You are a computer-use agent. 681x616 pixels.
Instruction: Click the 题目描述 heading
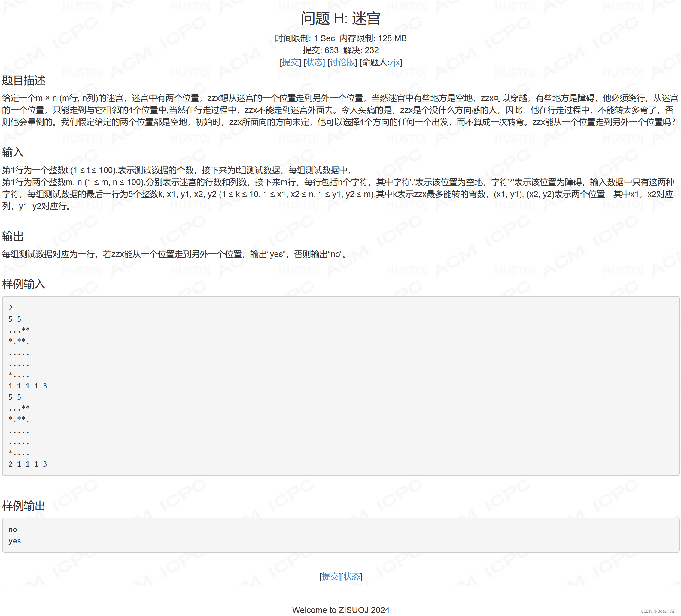point(24,80)
